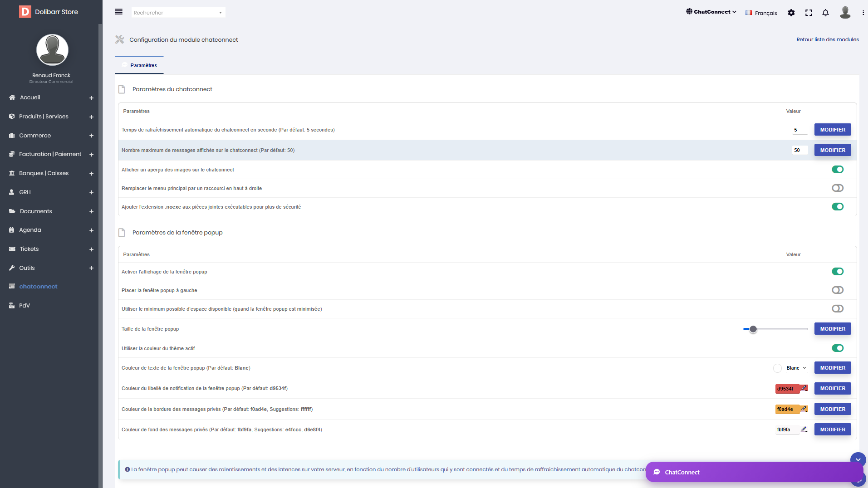Expand the Documents submenu plus
Screen dimensions: 868x488
pos(91,211)
